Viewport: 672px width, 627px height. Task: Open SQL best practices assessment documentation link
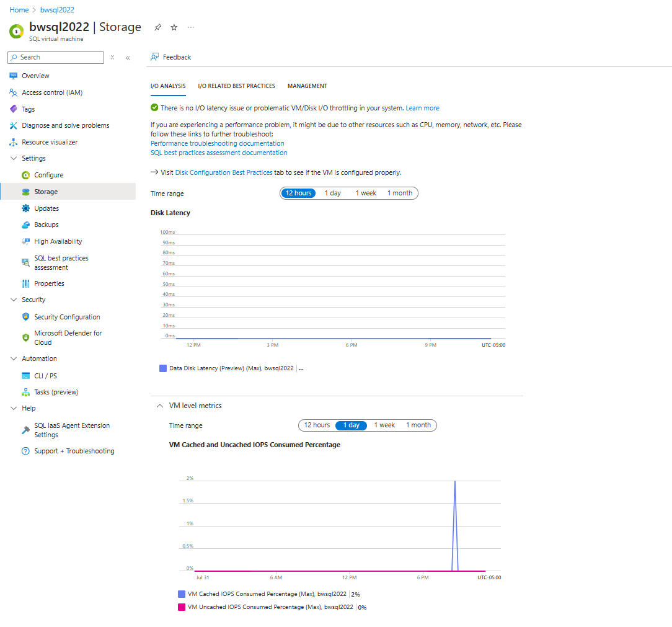(x=219, y=153)
